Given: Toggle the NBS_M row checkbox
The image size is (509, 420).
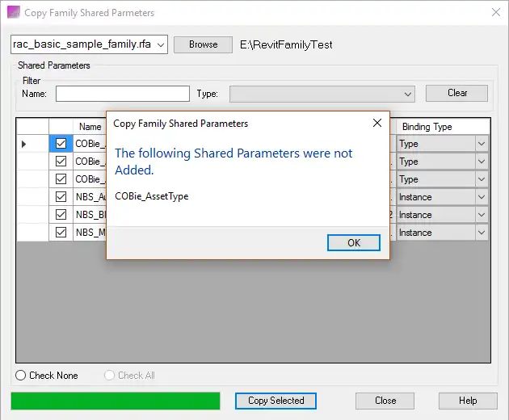Looking at the screenshot, I should [61, 233].
